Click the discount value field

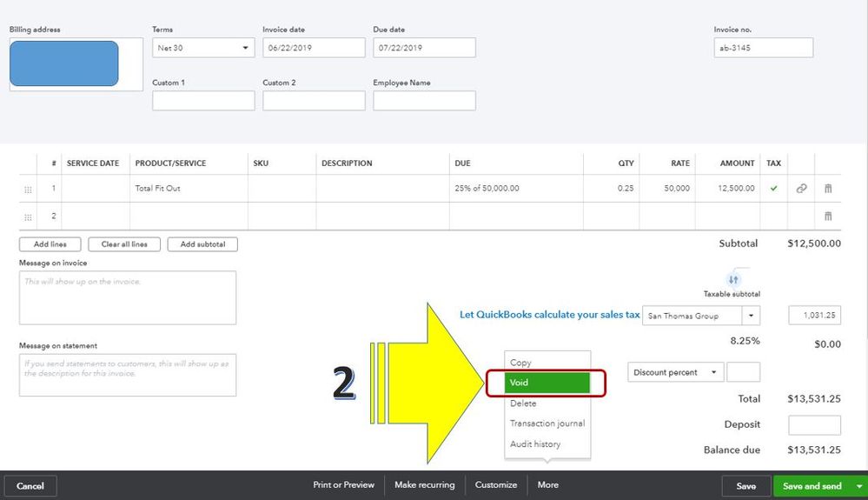point(743,372)
